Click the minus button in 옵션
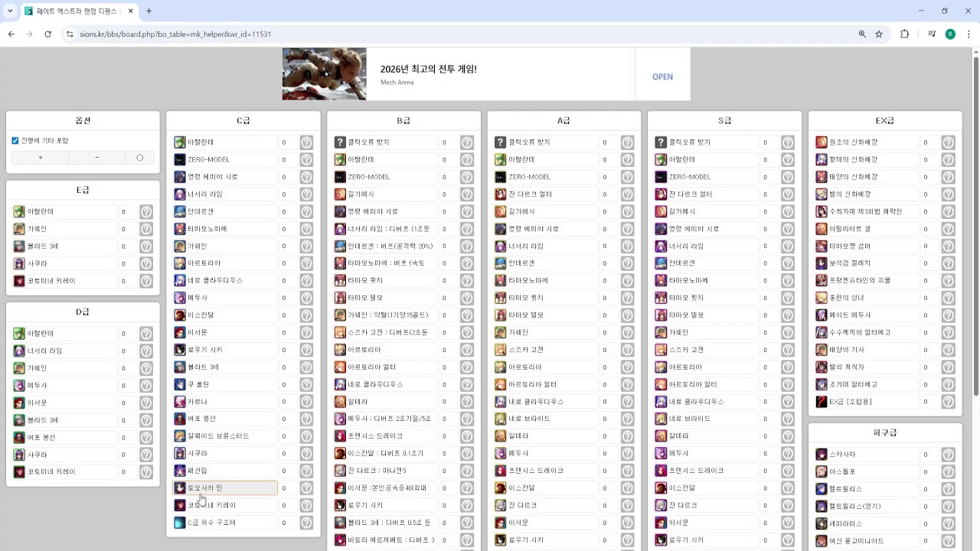Viewport: 980px width, 551px height. [96, 158]
